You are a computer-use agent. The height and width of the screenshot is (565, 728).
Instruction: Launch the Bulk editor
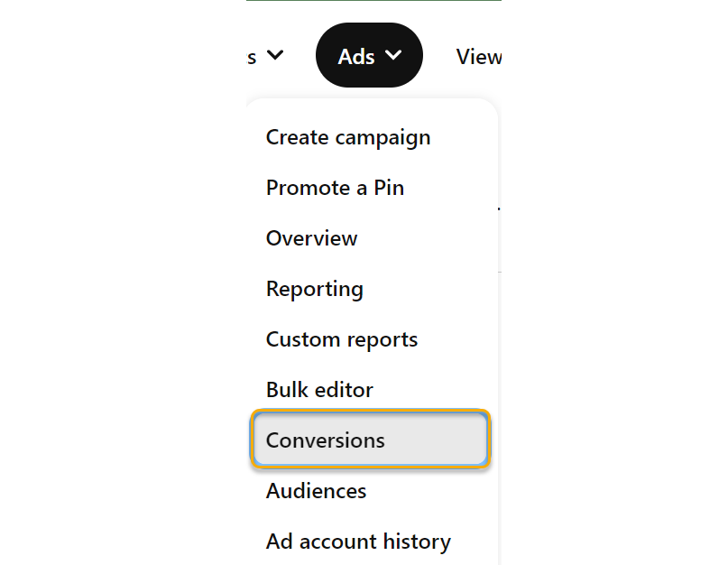pyautogui.click(x=319, y=390)
